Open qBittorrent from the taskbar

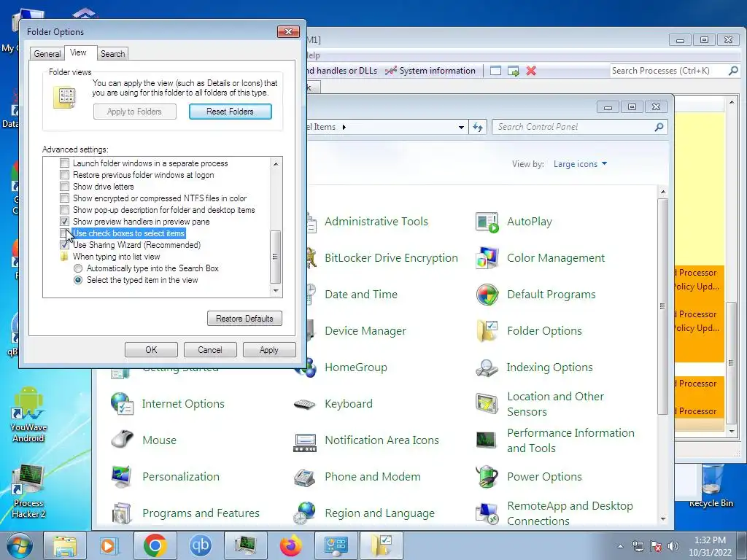[x=200, y=545]
